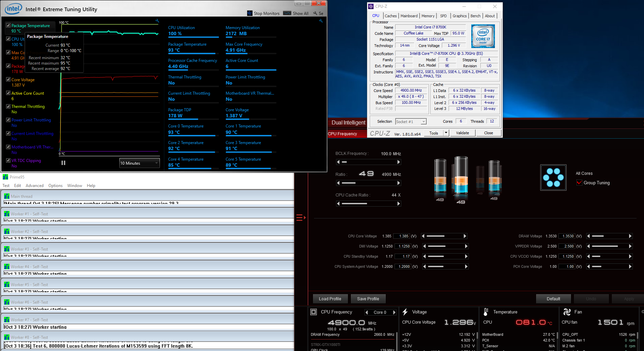
Task: Select the all-cores circular icon in Dual Intelligent
Action: 553,178
